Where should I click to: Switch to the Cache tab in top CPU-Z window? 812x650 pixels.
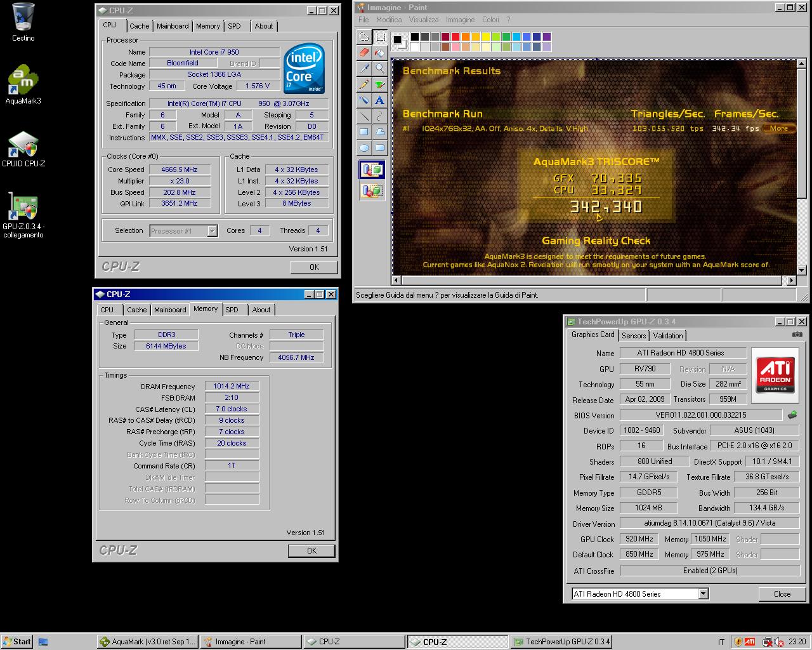[x=140, y=26]
